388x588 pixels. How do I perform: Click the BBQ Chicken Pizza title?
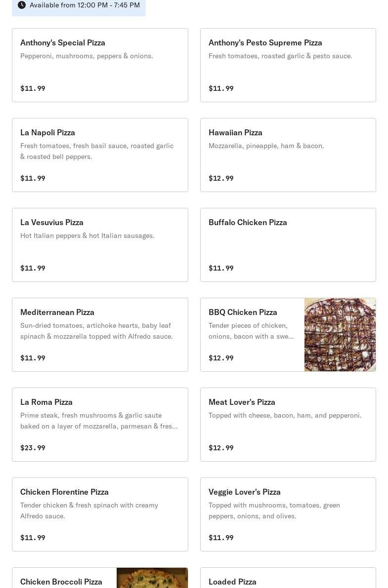pos(243,312)
